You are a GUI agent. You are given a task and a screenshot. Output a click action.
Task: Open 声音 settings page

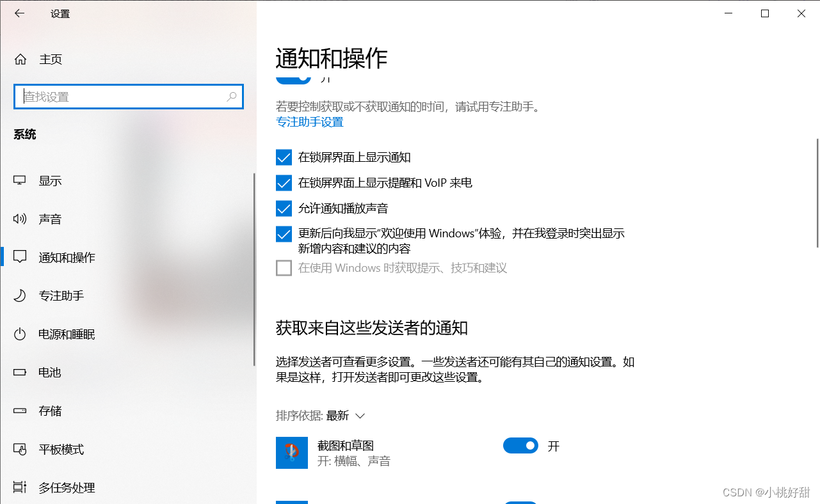[128, 219]
